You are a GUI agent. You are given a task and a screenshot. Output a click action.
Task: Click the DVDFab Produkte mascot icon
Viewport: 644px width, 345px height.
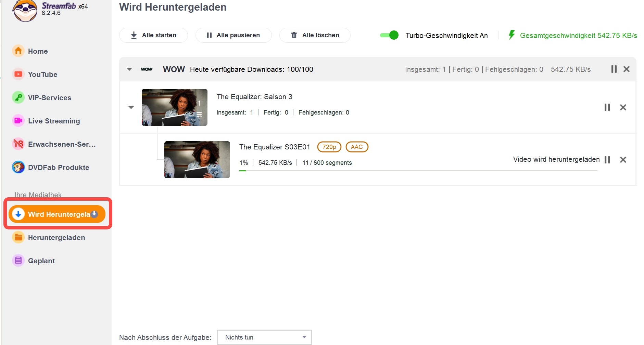click(18, 167)
